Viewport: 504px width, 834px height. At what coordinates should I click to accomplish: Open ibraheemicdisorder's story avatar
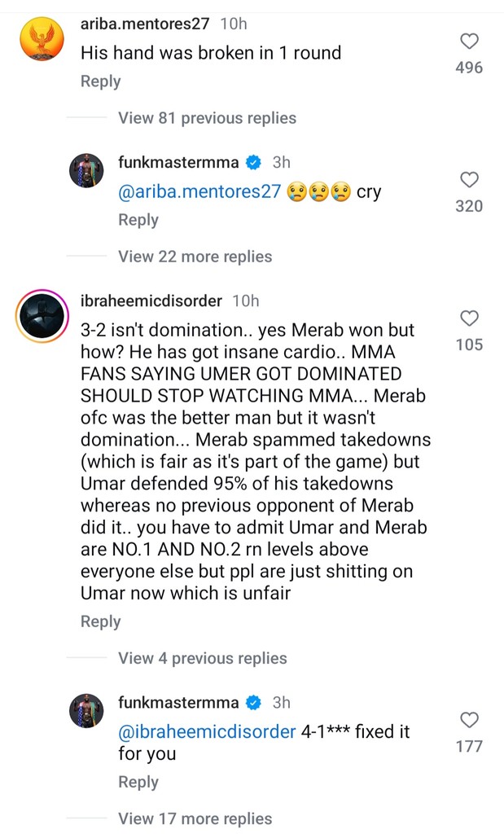pos(40,318)
